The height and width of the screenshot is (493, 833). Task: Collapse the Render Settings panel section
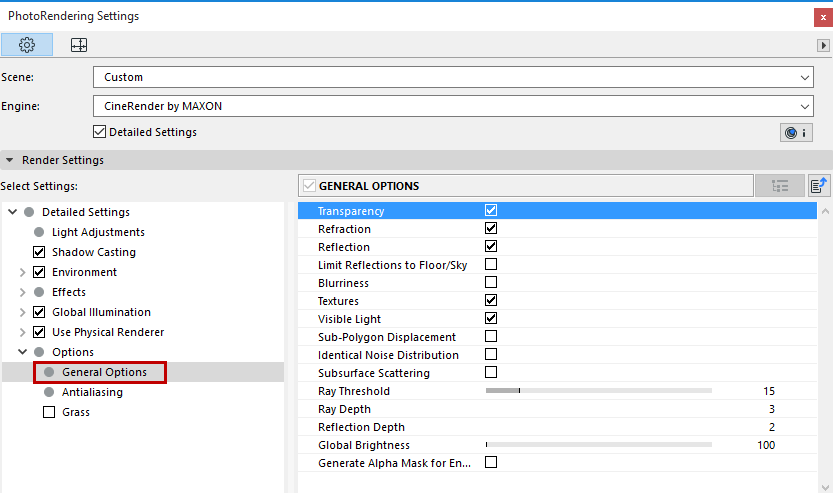pyautogui.click(x=10, y=160)
